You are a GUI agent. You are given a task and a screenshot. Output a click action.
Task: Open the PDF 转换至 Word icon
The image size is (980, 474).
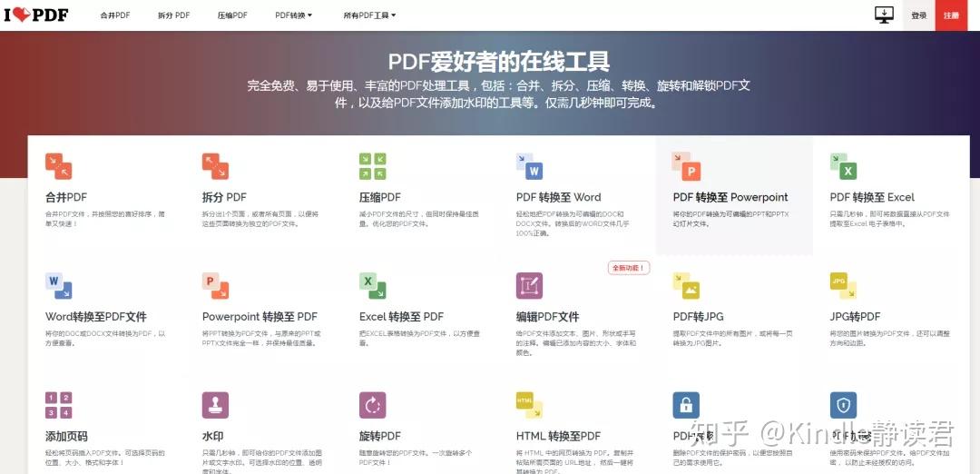coord(529,166)
